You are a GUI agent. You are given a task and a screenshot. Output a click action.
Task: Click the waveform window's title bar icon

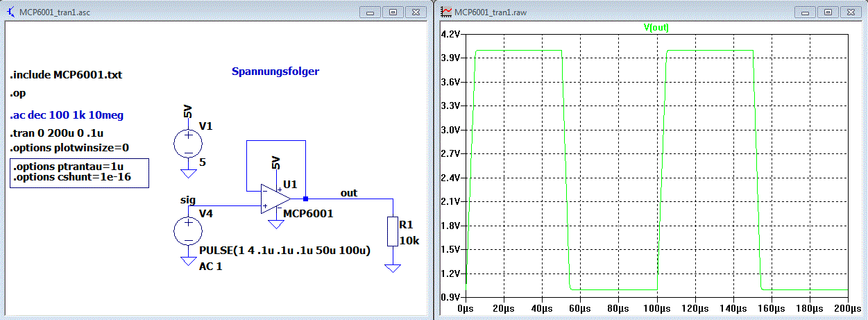pyautogui.click(x=447, y=12)
